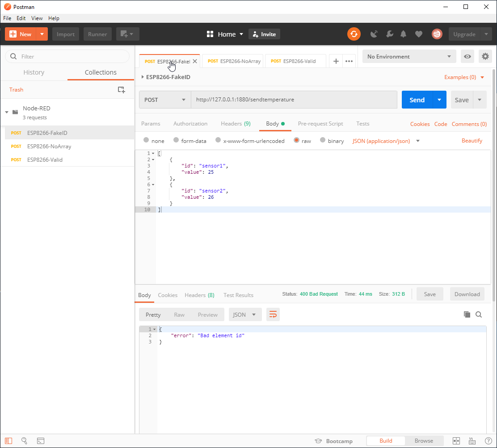Image resolution: width=497 pixels, height=448 pixels.
Task: Open the wrench settings icon
Action: (390, 34)
